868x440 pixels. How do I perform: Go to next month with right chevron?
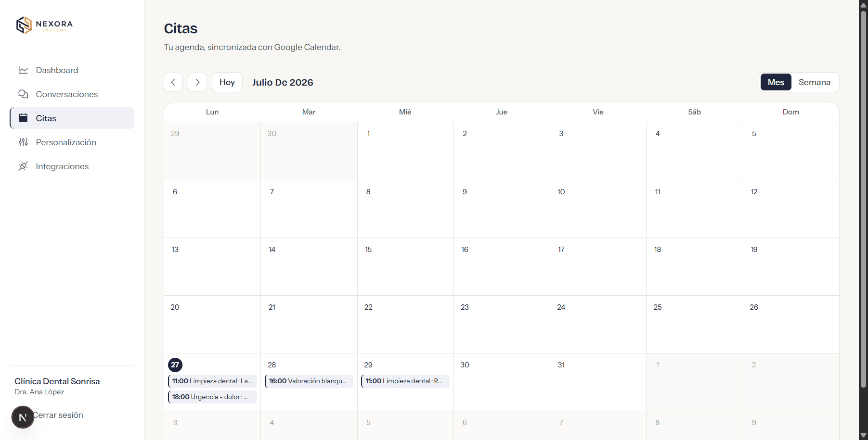[197, 82]
